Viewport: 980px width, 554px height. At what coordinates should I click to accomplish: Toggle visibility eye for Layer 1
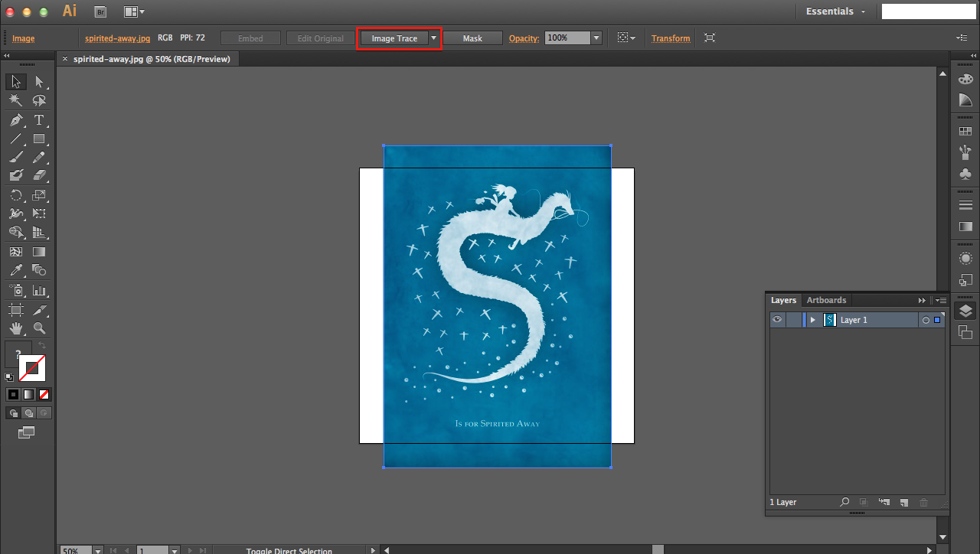(x=777, y=320)
